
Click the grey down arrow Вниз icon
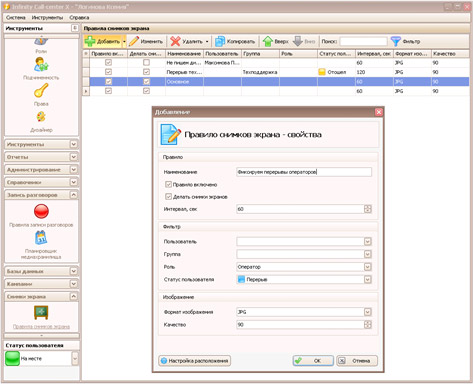point(297,41)
